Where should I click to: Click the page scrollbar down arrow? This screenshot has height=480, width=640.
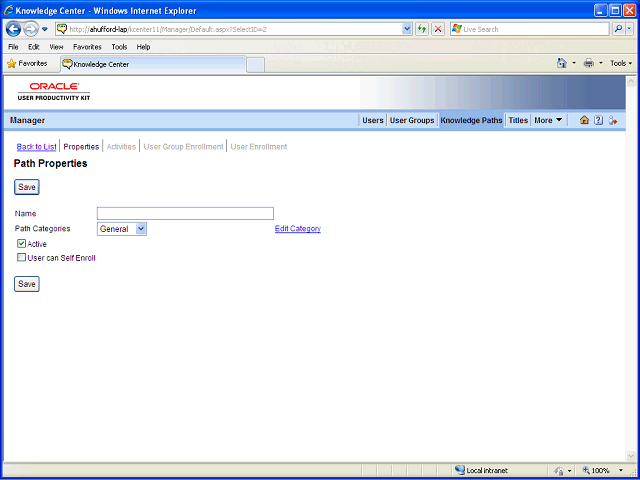point(630,456)
